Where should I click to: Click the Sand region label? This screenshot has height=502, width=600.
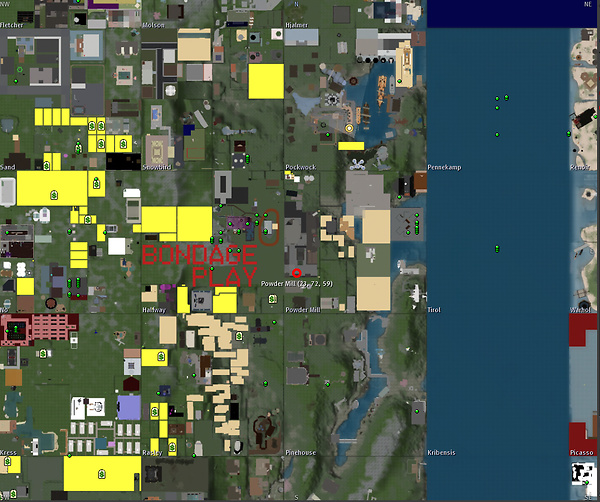[x=8, y=167]
